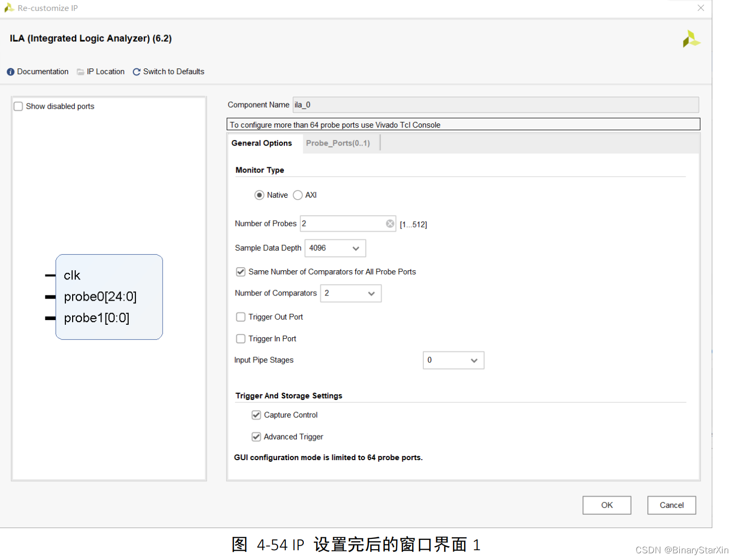Open the Input Pipe Stages dropdown

coord(453,360)
